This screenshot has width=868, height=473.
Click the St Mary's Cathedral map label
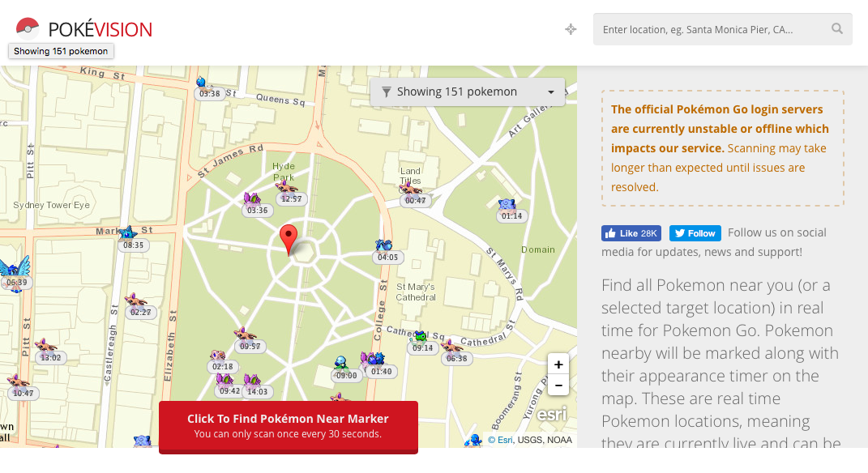click(416, 292)
